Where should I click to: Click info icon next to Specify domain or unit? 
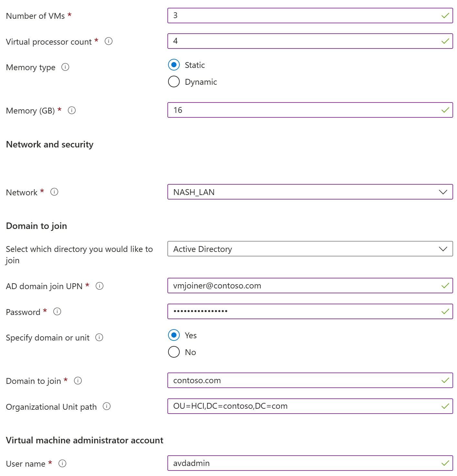click(x=99, y=337)
